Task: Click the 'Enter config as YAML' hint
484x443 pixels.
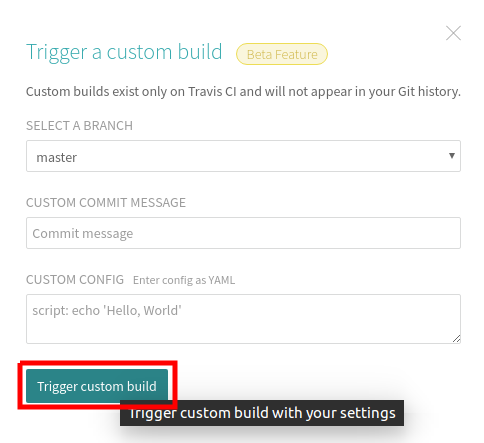Action: [x=184, y=280]
